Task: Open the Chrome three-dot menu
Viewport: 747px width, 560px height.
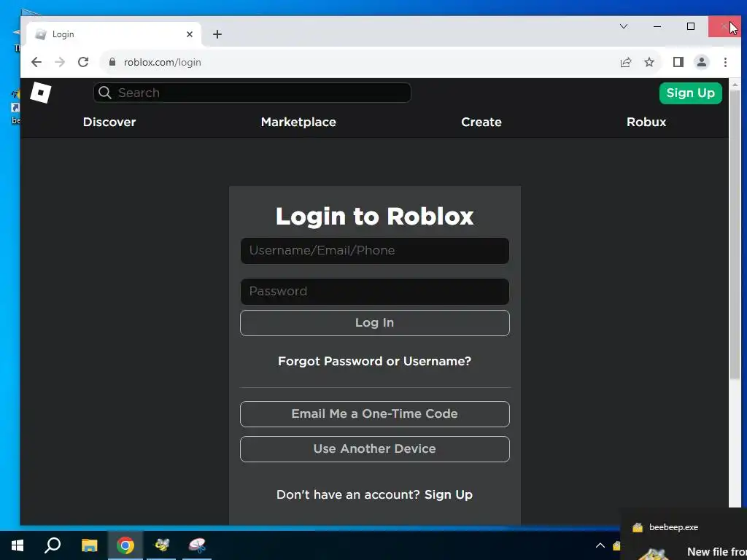Action: 725,63
